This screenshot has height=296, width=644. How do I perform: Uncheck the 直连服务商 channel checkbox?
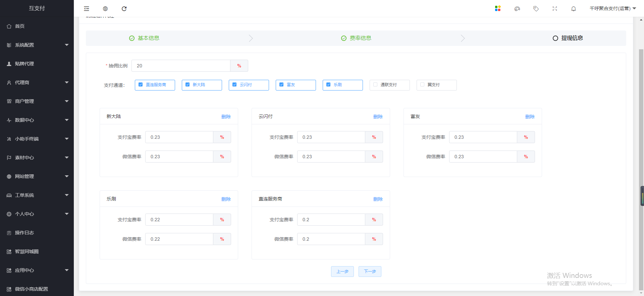141,84
